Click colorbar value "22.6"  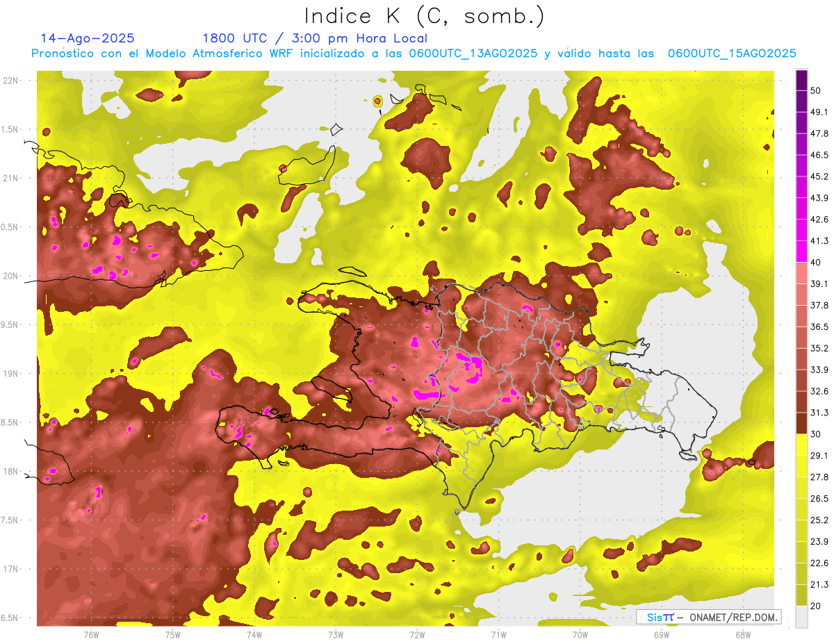(819, 563)
